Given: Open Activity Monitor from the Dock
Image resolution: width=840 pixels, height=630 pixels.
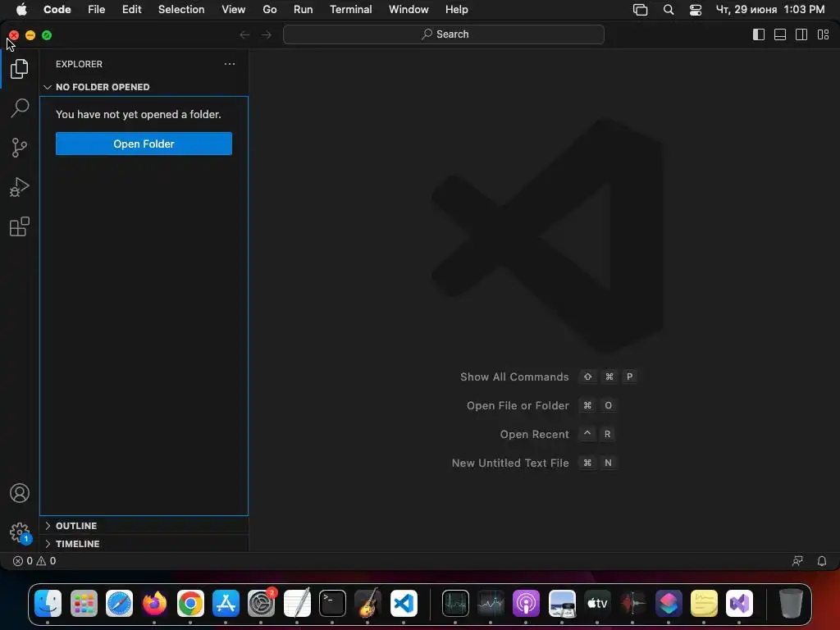Looking at the screenshot, I should tap(455, 603).
